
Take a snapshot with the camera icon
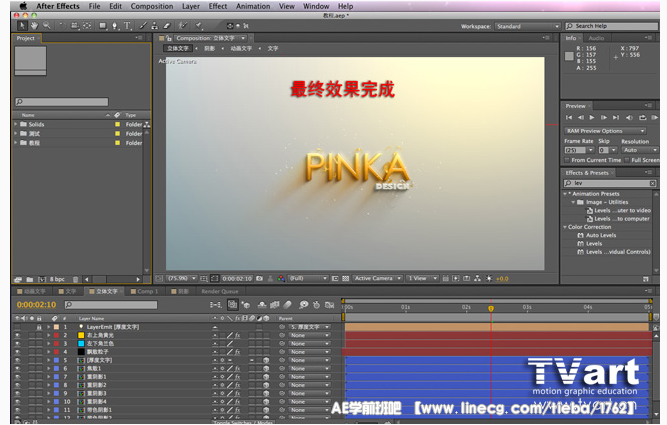pos(259,279)
